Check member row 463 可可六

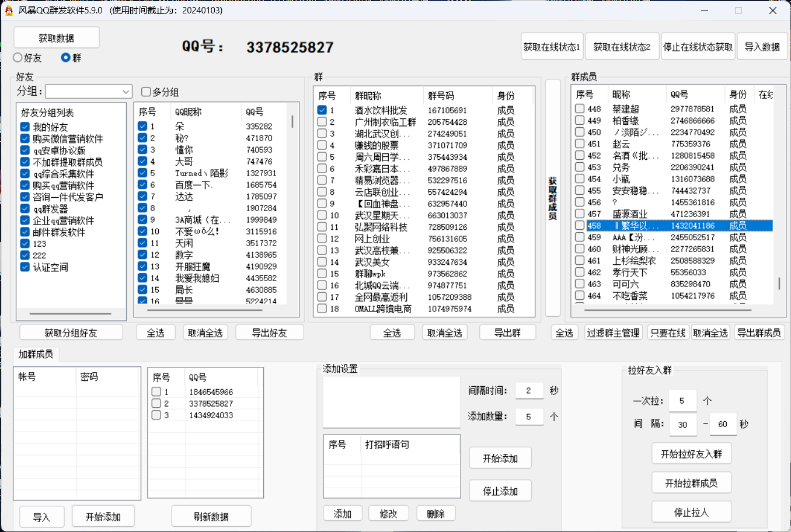tap(579, 283)
